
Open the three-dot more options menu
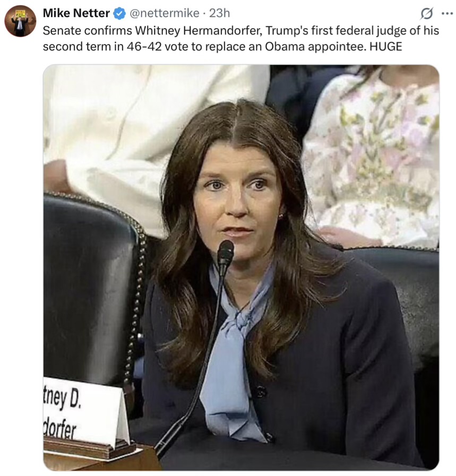tap(447, 13)
